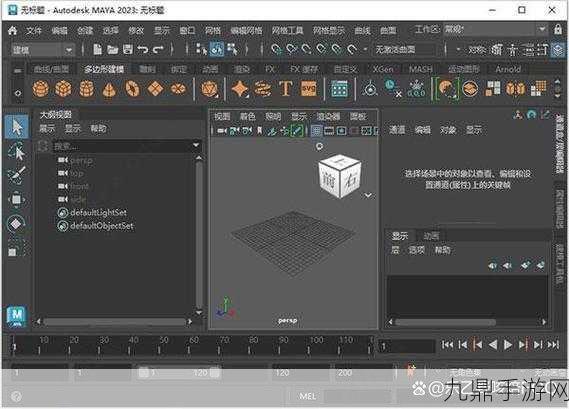Select the Lasso select tool in toolbox

coord(17,151)
